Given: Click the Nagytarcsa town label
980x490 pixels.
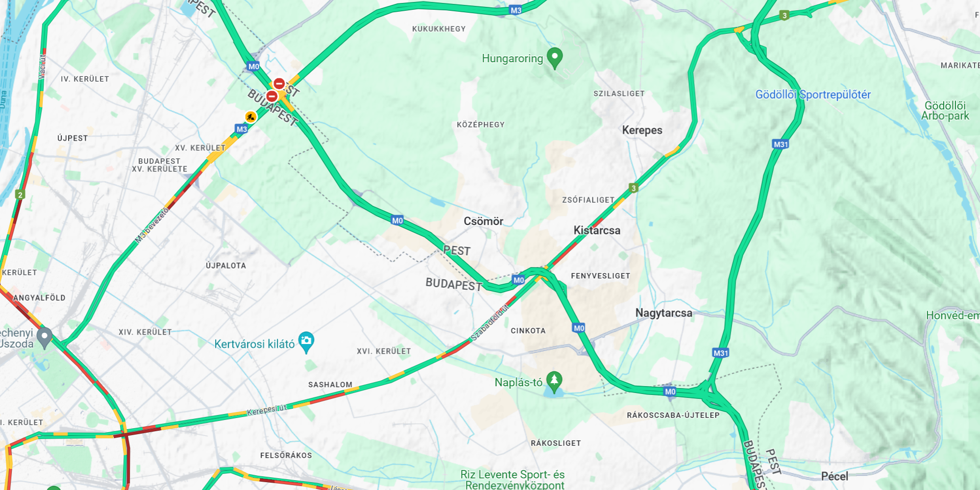Looking at the screenshot, I should click(x=664, y=313).
